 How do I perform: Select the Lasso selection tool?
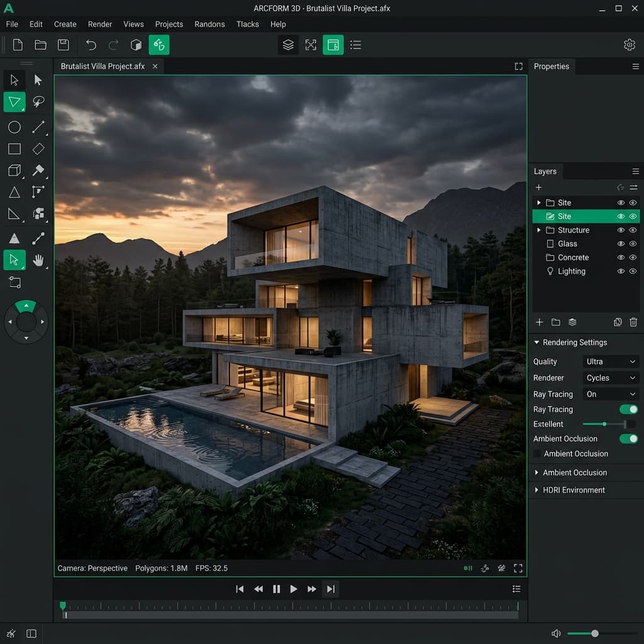tap(38, 101)
